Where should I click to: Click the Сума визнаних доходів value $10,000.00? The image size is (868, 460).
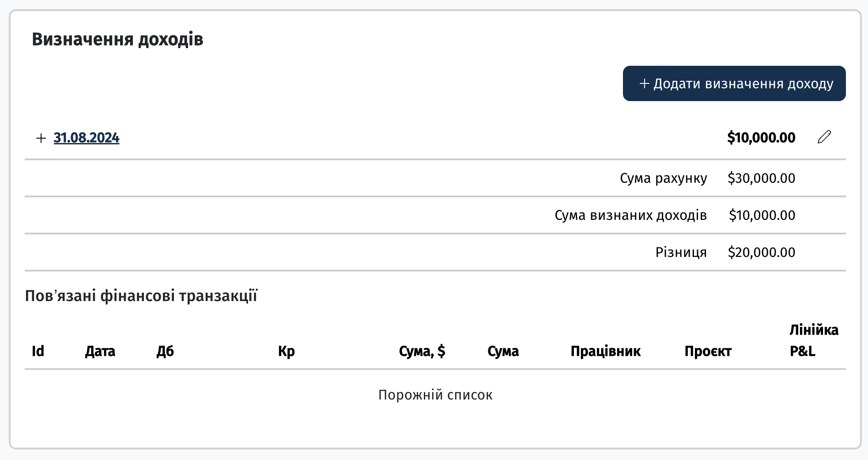[x=762, y=215]
